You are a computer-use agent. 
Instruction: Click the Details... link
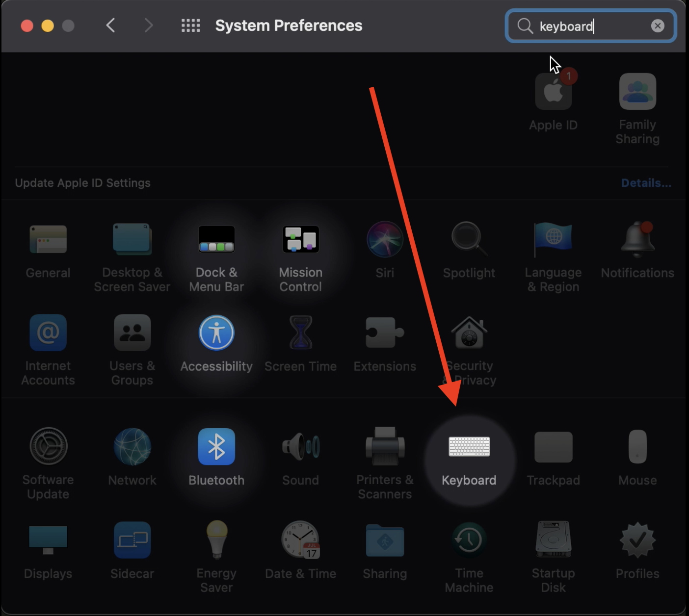pyautogui.click(x=646, y=183)
